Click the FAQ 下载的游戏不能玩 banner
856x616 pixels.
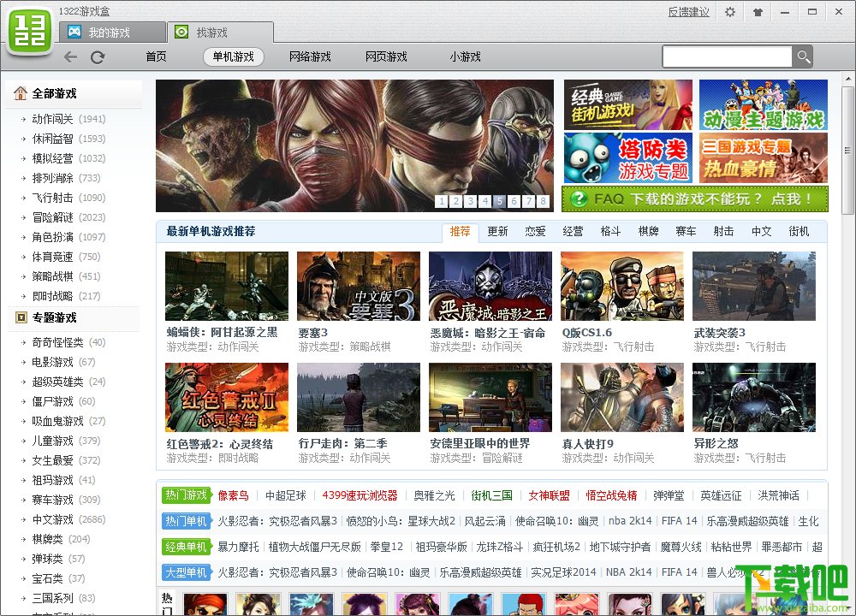(x=695, y=199)
